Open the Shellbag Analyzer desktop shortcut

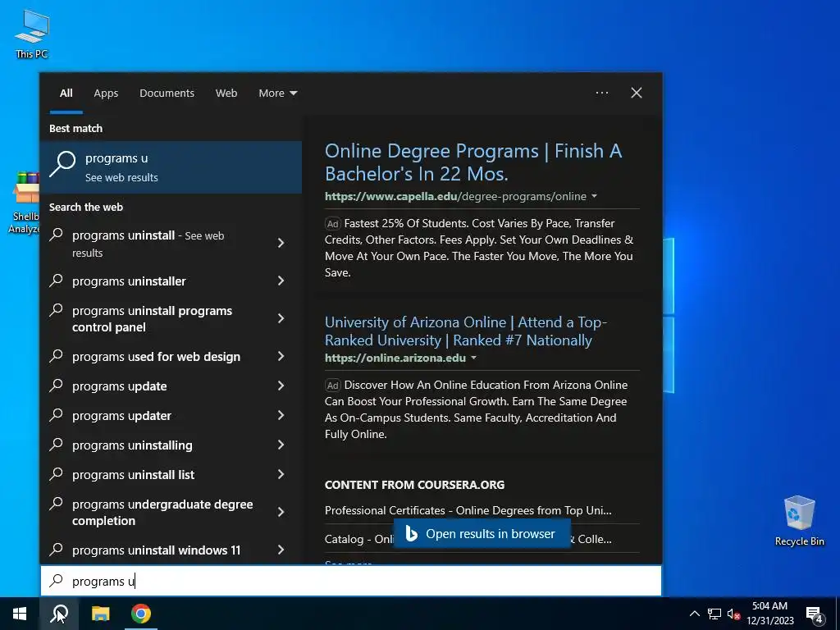(24, 203)
